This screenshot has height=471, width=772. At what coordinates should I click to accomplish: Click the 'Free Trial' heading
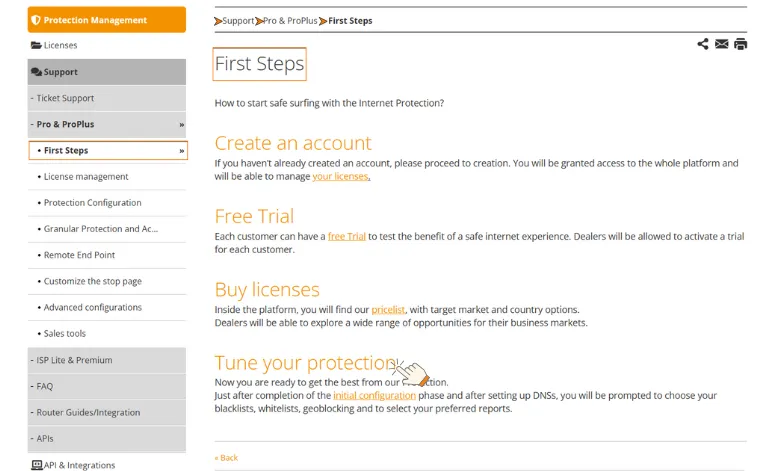[254, 216]
